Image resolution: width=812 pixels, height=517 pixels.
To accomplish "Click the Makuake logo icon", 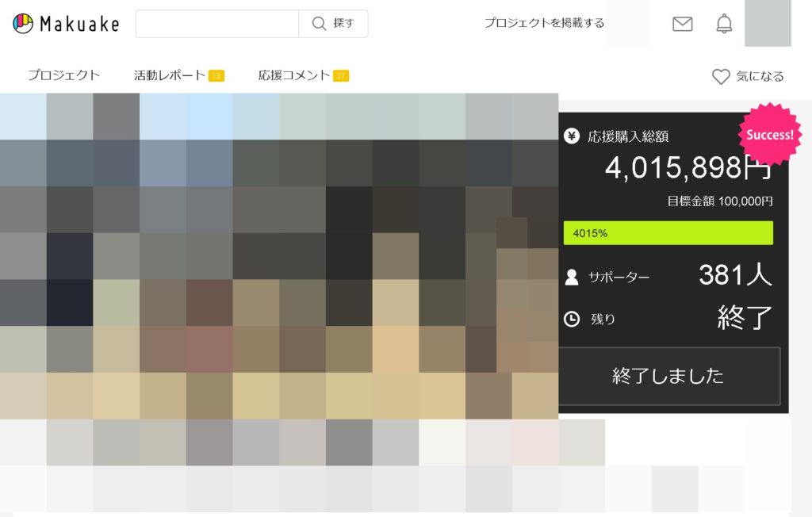I will coord(23,24).
